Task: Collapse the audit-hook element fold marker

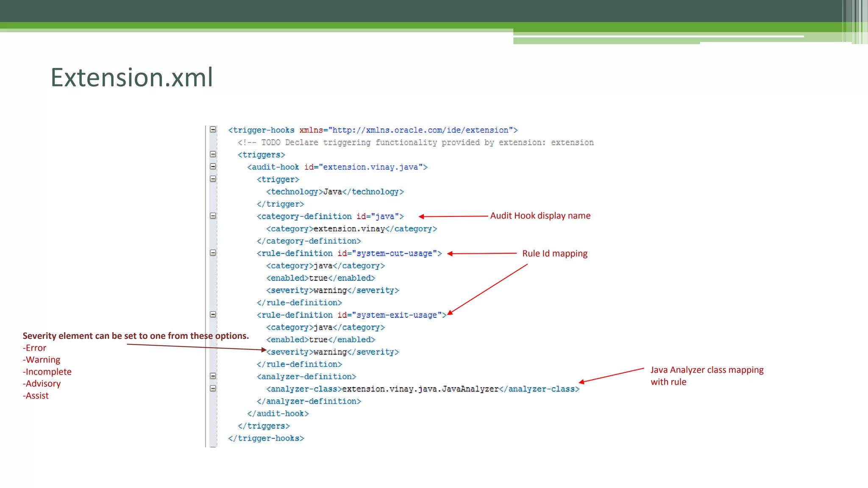Action: pyautogui.click(x=213, y=166)
